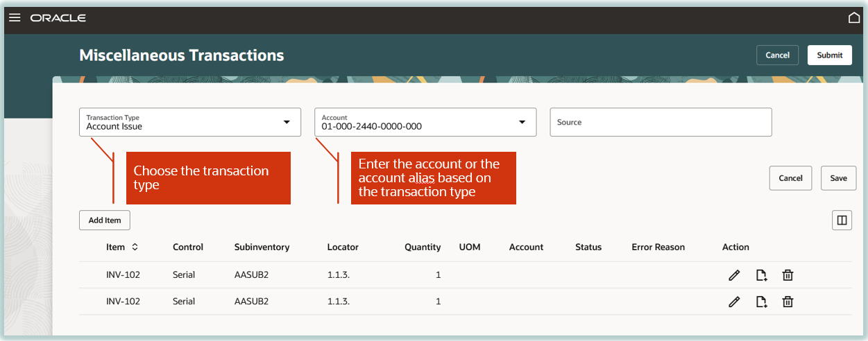This screenshot has width=868, height=341.
Task: Click quantity 1 in the first row
Action: coord(439,275)
